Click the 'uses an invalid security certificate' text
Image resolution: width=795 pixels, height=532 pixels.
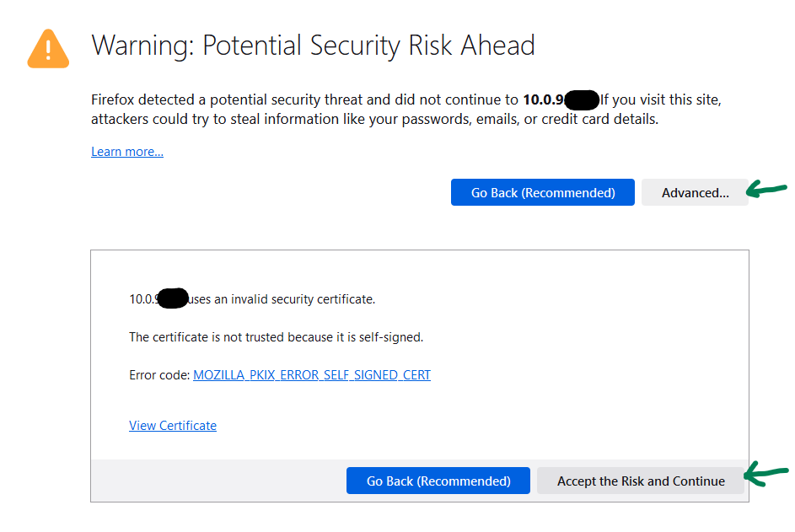tap(282, 299)
